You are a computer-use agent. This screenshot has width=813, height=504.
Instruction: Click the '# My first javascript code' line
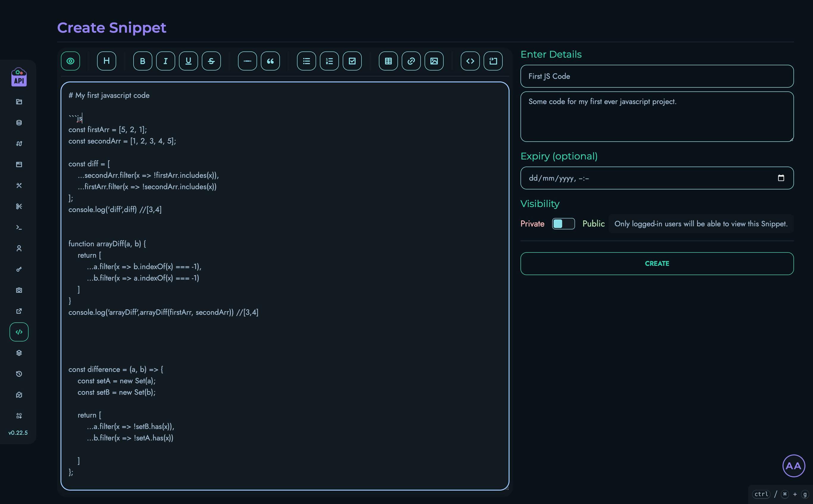pos(109,95)
